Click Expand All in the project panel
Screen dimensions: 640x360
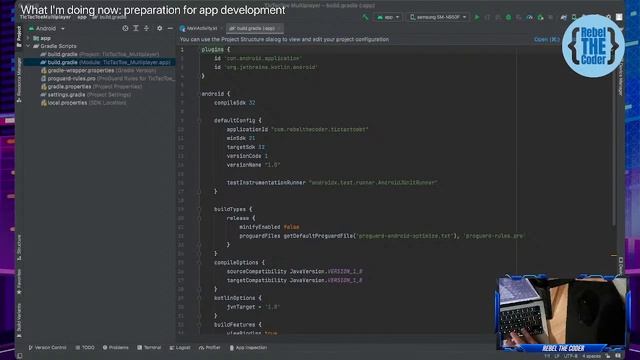click(x=136, y=28)
